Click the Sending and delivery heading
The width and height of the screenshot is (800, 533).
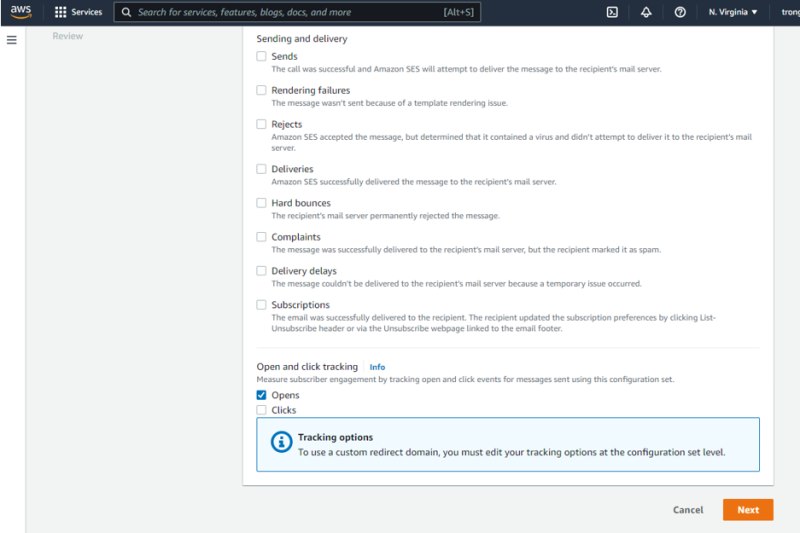(302, 39)
